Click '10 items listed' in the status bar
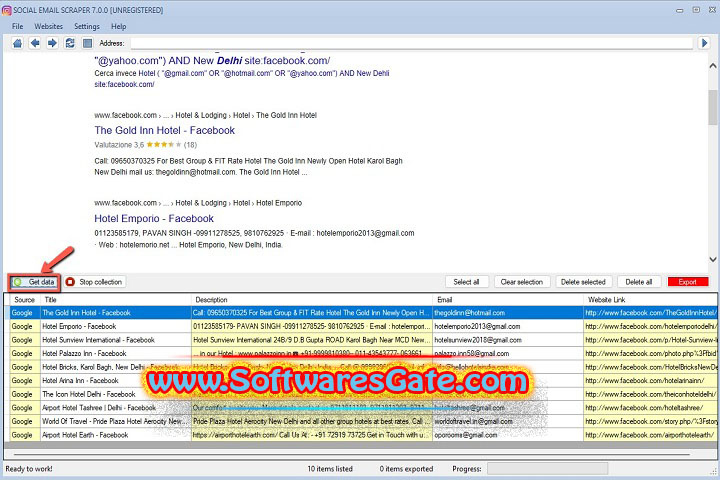The height and width of the screenshot is (480, 720). click(330, 469)
